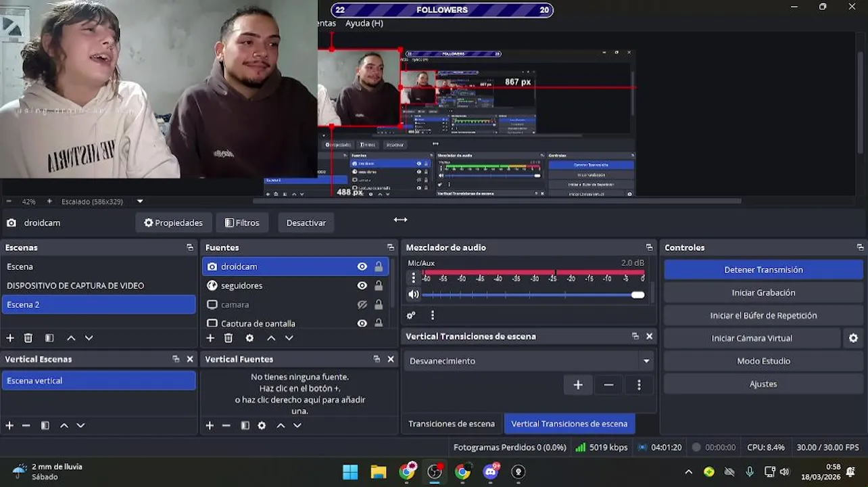Unlock the Captura de pantalla source lock
868x487 pixels.
[x=379, y=323]
